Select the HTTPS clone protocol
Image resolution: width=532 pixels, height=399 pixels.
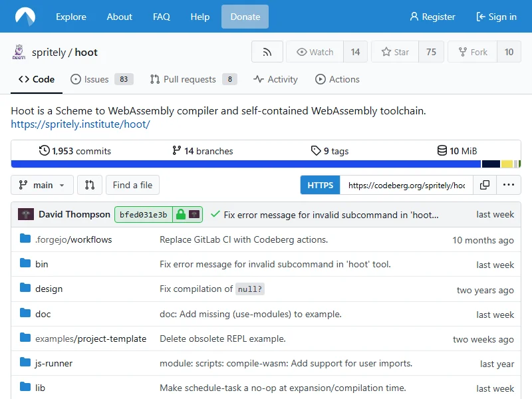321,185
